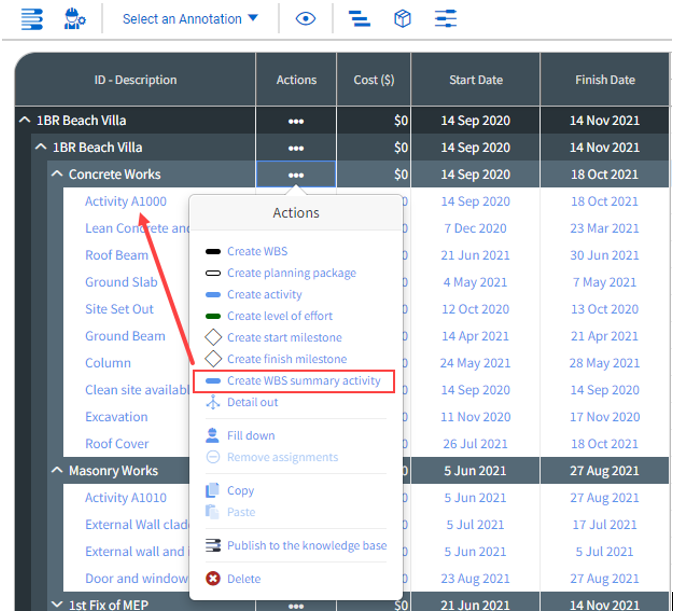Screen dimensions: 679x615
Task: Collapse the top-level 1BR Beach Villa row
Action: (25, 120)
